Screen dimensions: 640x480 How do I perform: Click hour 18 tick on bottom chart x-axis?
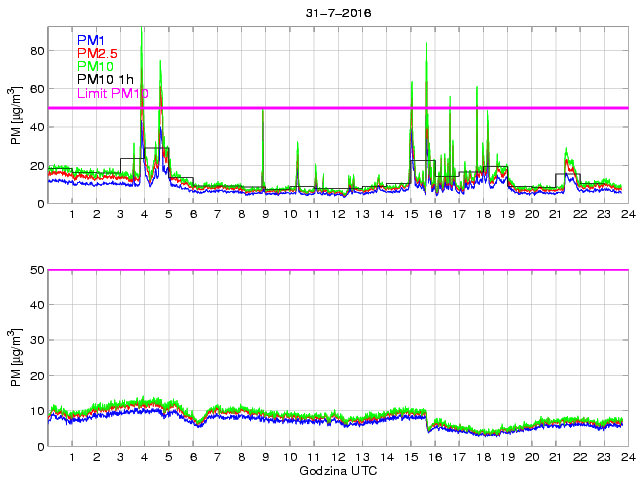(484, 457)
